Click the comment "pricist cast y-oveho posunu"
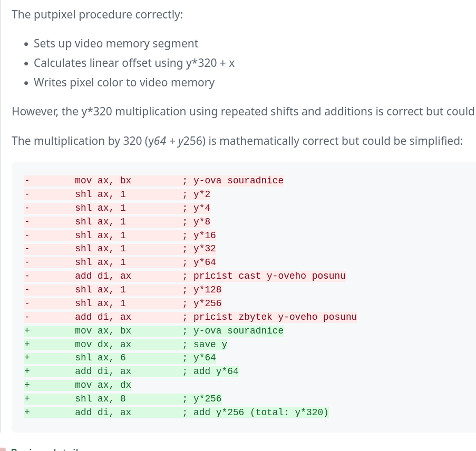The width and height of the screenshot is (476, 451). point(269,276)
